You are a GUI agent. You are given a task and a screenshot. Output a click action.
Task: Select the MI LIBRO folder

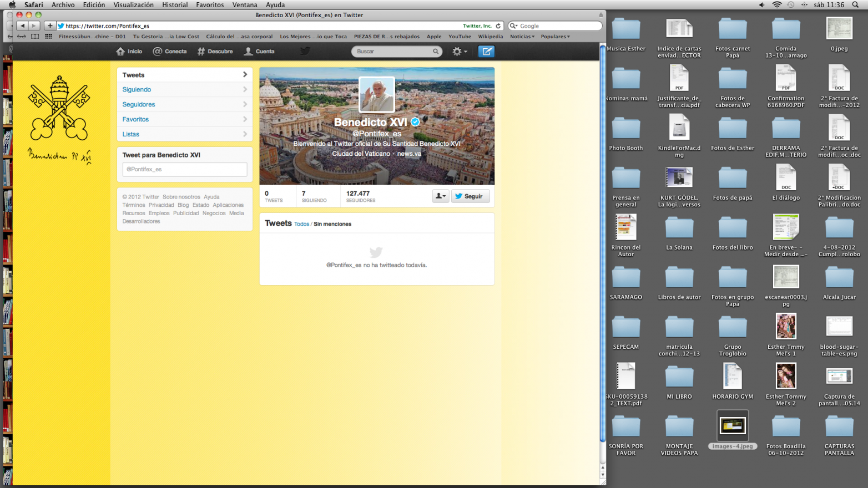pyautogui.click(x=679, y=383)
